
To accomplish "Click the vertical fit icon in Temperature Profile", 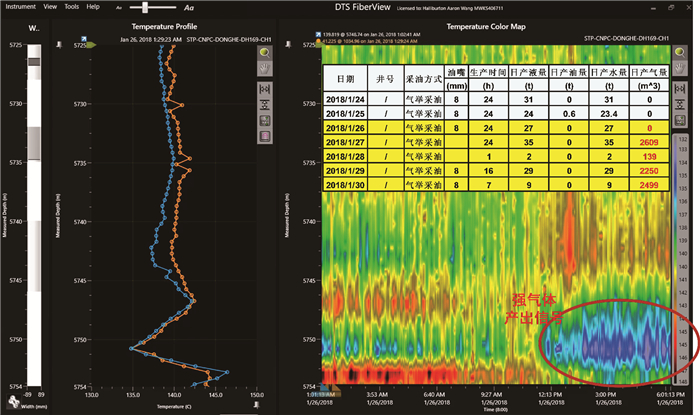I will [266, 103].
